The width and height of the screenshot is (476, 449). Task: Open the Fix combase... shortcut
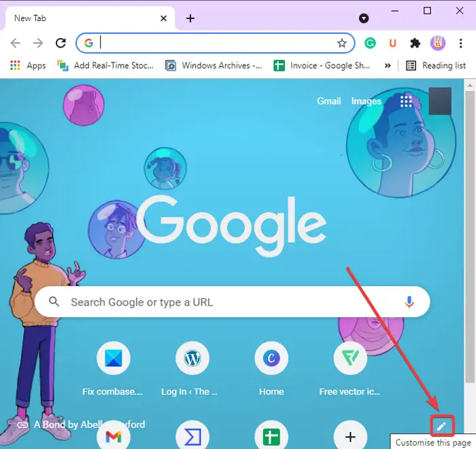[113, 370]
